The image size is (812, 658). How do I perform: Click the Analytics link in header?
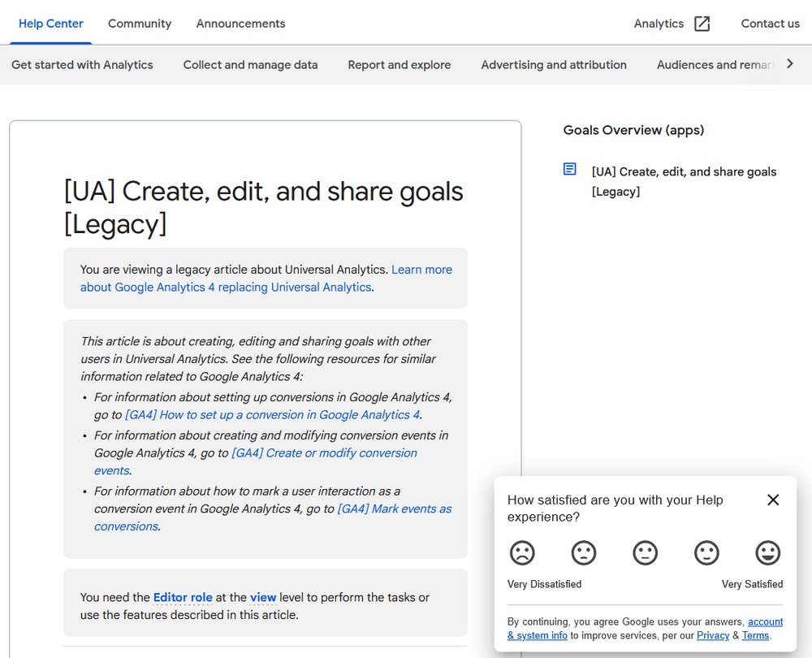[x=659, y=24]
